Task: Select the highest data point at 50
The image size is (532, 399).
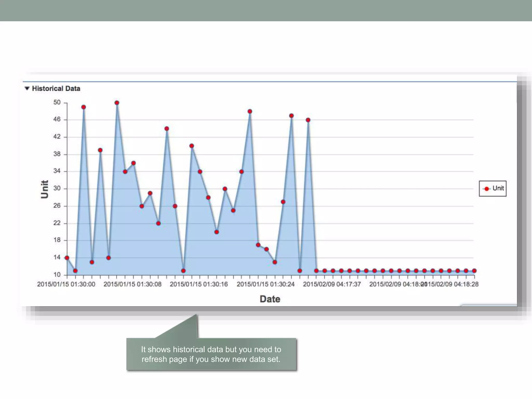Action: coord(117,103)
